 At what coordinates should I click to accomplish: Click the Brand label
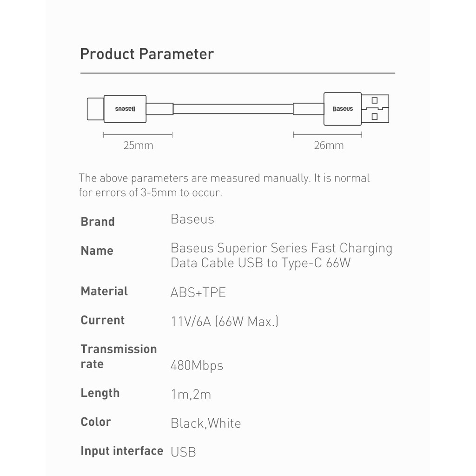pos(98,222)
